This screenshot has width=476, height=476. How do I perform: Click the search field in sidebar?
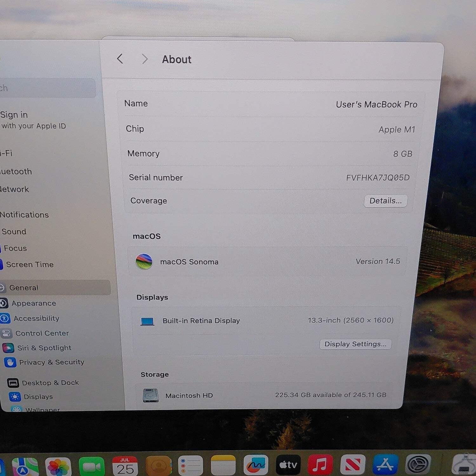pyautogui.click(x=48, y=88)
